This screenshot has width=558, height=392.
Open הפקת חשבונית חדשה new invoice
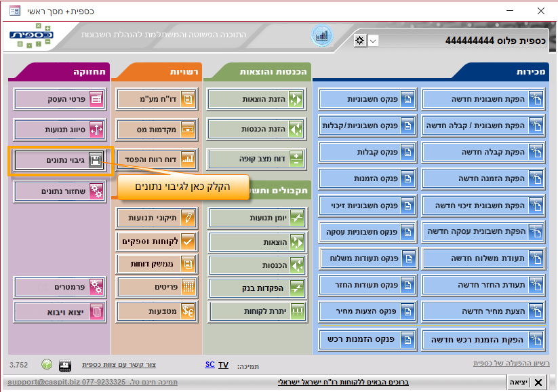click(x=483, y=99)
